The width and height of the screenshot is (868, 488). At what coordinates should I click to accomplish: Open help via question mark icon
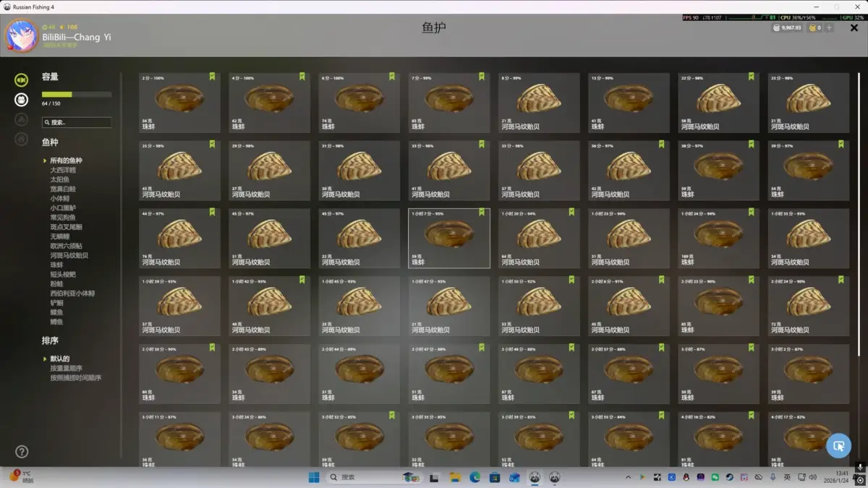click(x=22, y=452)
